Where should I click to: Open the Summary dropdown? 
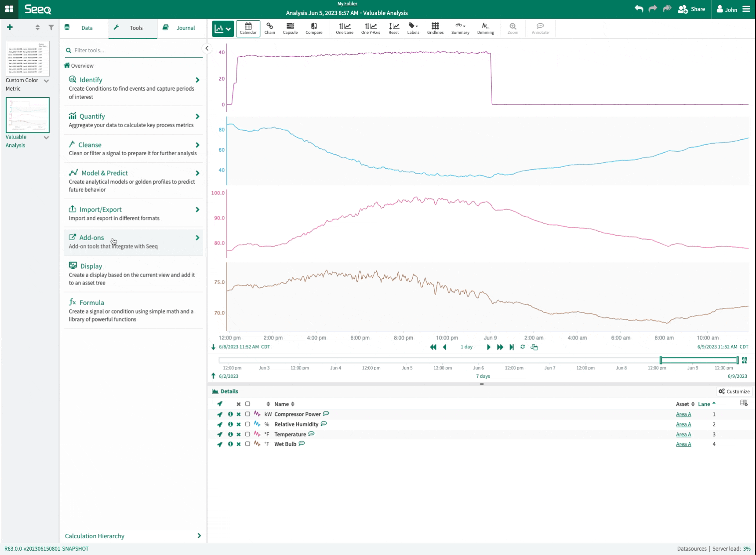click(x=460, y=29)
